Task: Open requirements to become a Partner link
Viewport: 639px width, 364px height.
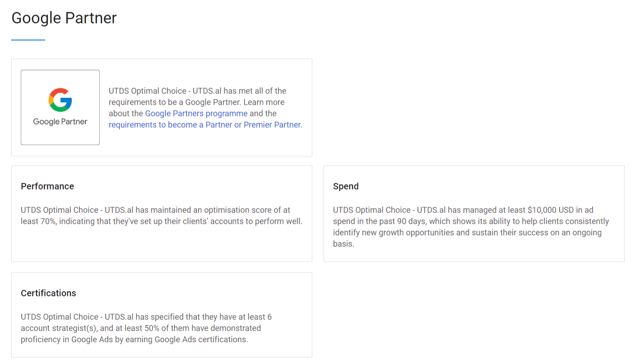Action: (205, 125)
